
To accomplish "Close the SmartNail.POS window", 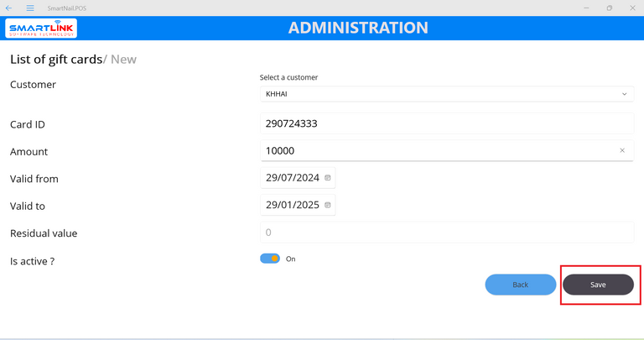I will [x=632, y=8].
